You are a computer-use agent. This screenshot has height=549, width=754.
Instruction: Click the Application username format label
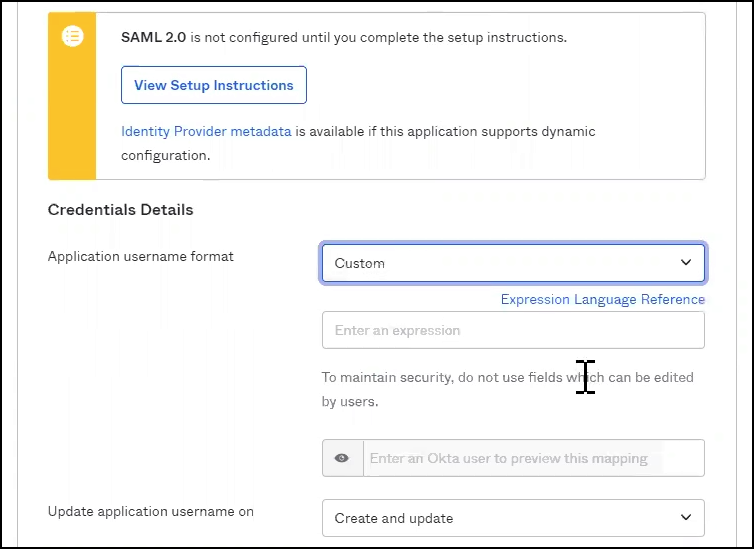tap(140, 257)
